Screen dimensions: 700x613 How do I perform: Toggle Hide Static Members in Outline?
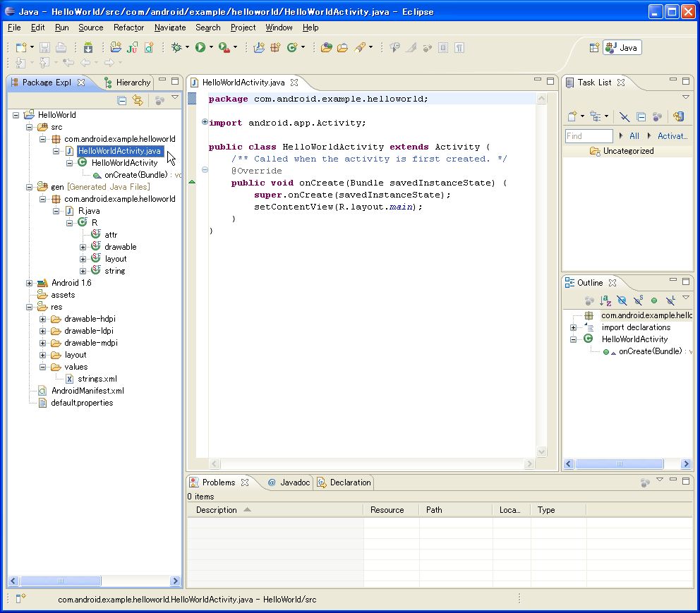(637, 301)
